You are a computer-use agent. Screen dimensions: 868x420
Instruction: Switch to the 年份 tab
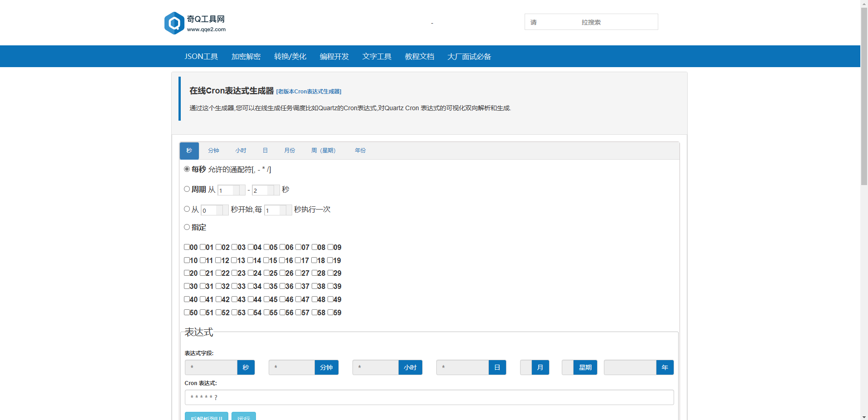(x=361, y=150)
